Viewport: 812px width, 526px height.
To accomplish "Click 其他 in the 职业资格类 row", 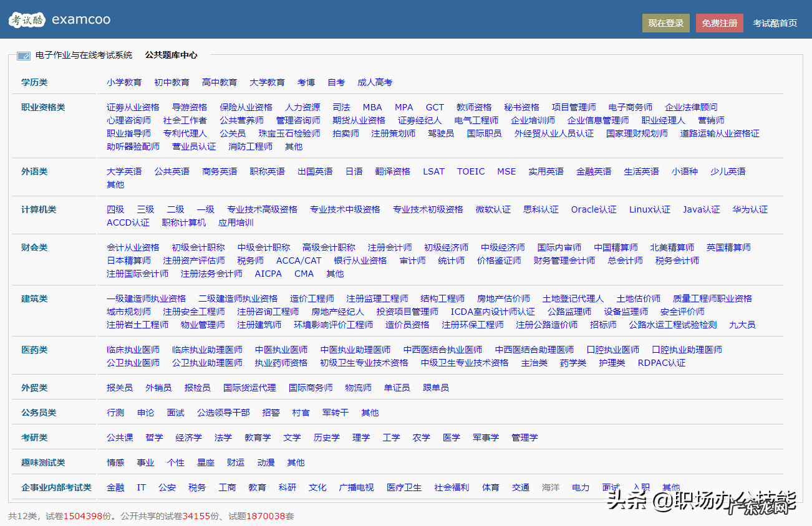I will tap(294, 146).
